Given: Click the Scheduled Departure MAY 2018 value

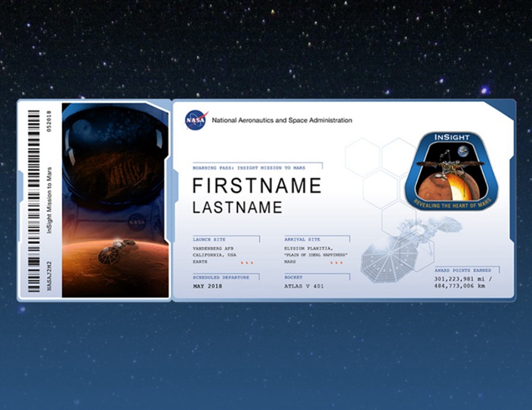Looking at the screenshot, I should click(208, 286).
